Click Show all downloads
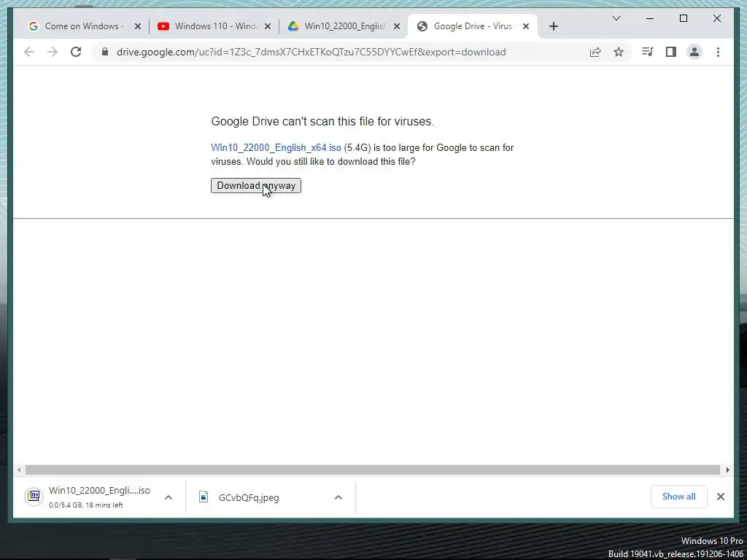The height and width of the screenshot is (560, 747). 679,497
